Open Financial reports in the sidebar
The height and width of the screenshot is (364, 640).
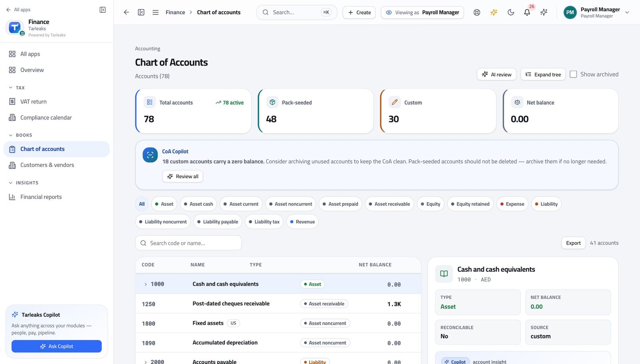[56, 197]
